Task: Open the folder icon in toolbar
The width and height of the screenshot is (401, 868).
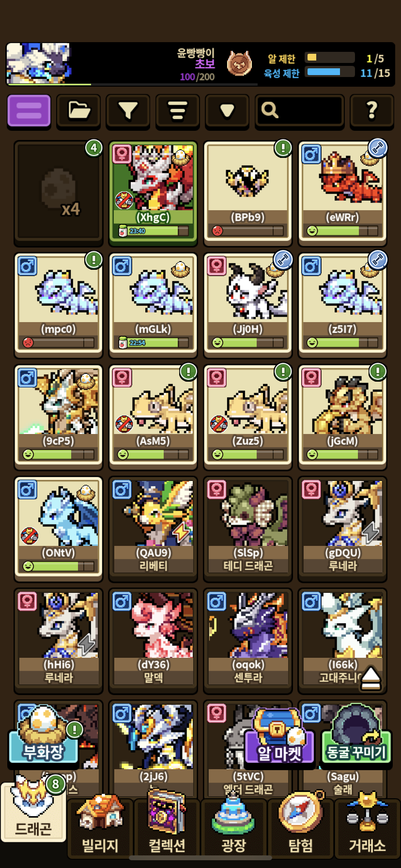Action: click(78, 111)
